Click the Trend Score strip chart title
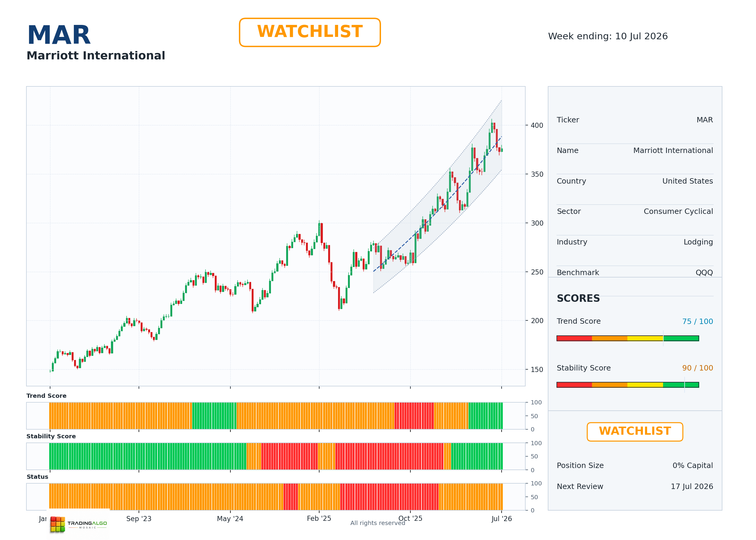The image size is (756, 540). click(x=46, y=396)
